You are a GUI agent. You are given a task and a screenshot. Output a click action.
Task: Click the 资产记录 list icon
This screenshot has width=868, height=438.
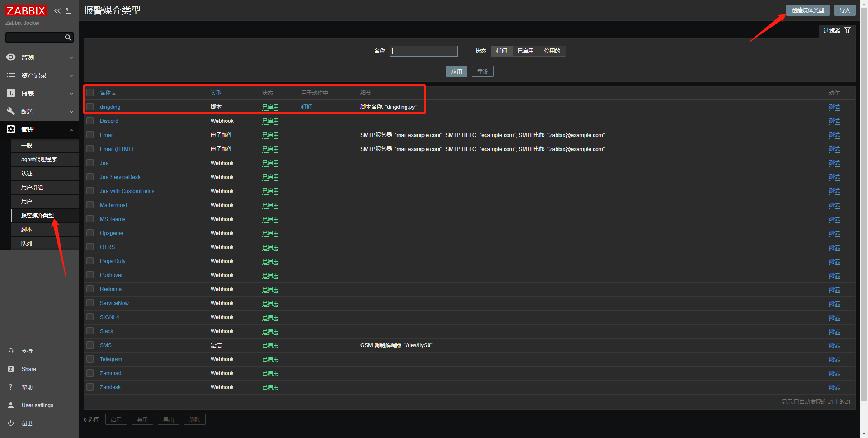coord(11,75)
